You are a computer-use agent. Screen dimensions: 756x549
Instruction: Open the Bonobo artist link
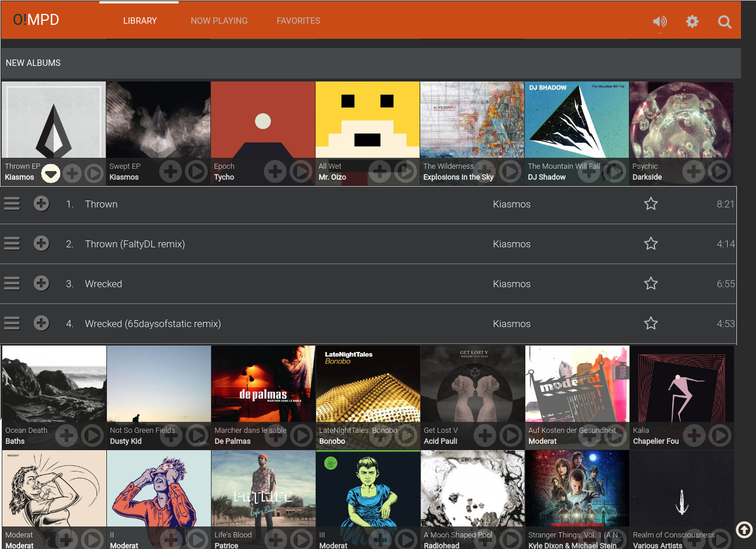click(x=332, y=442)
